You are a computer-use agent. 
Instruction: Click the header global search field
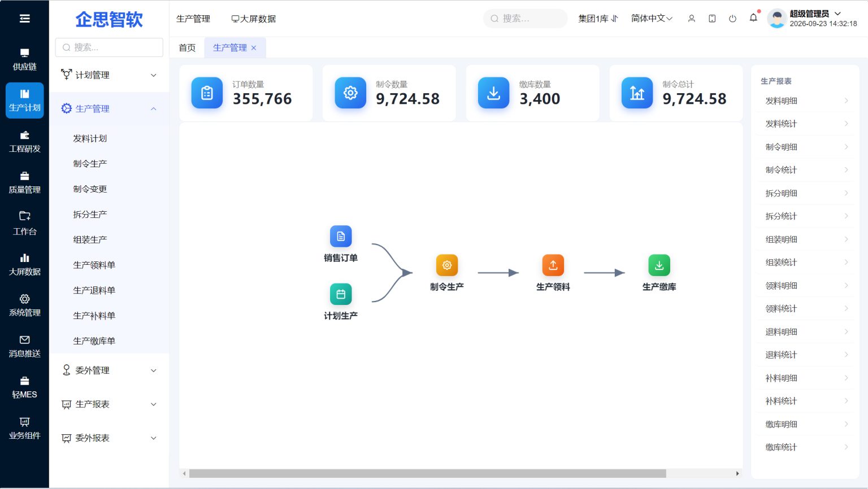pos(525,19)
